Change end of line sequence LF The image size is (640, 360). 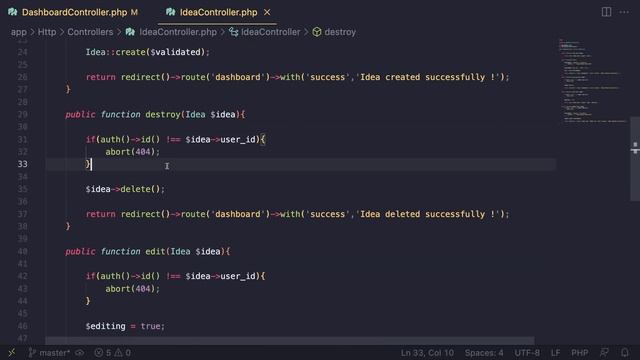point(555,353)
